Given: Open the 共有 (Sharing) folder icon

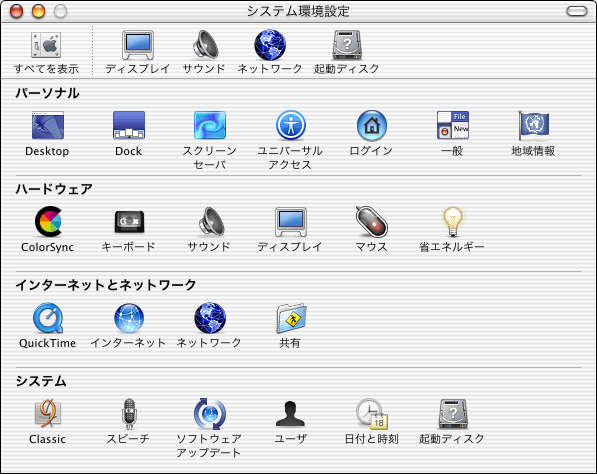Looking at the screenshot, I should click(x=291, y=318).
